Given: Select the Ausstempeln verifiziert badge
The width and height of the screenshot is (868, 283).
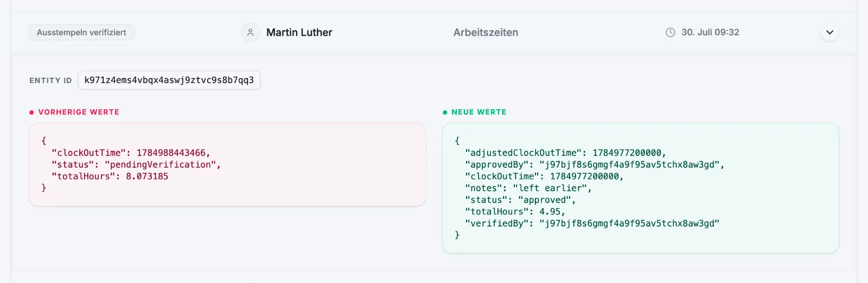Looking at the screenshot, I should pyautogui.click(x=81, y=33).
